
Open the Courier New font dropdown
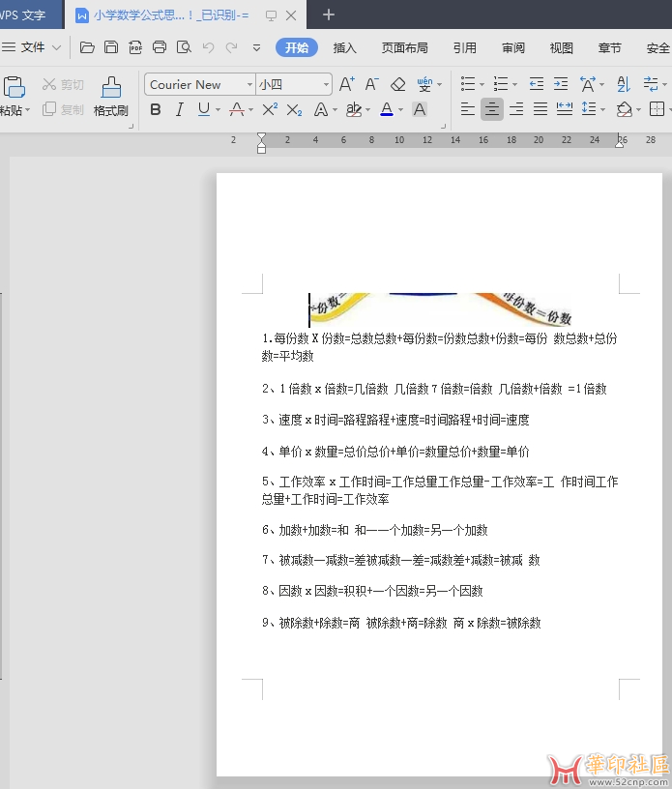pos(248,85)
